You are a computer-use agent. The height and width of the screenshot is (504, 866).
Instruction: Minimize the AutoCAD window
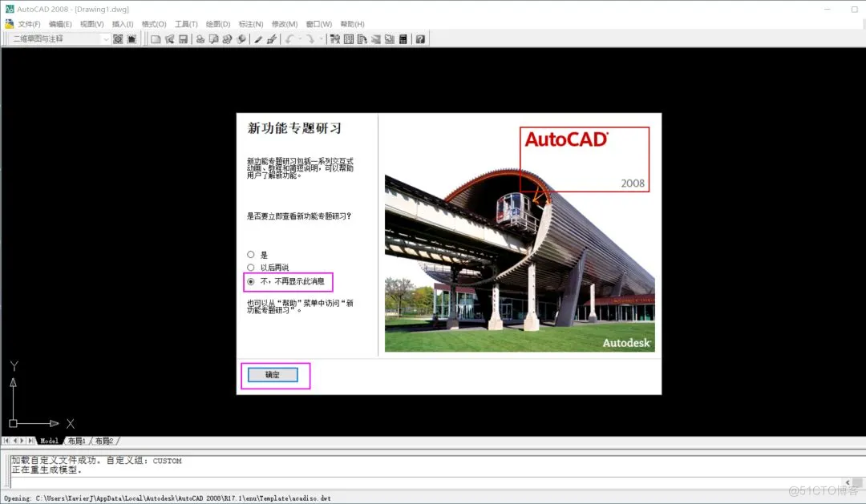(828, 9)
